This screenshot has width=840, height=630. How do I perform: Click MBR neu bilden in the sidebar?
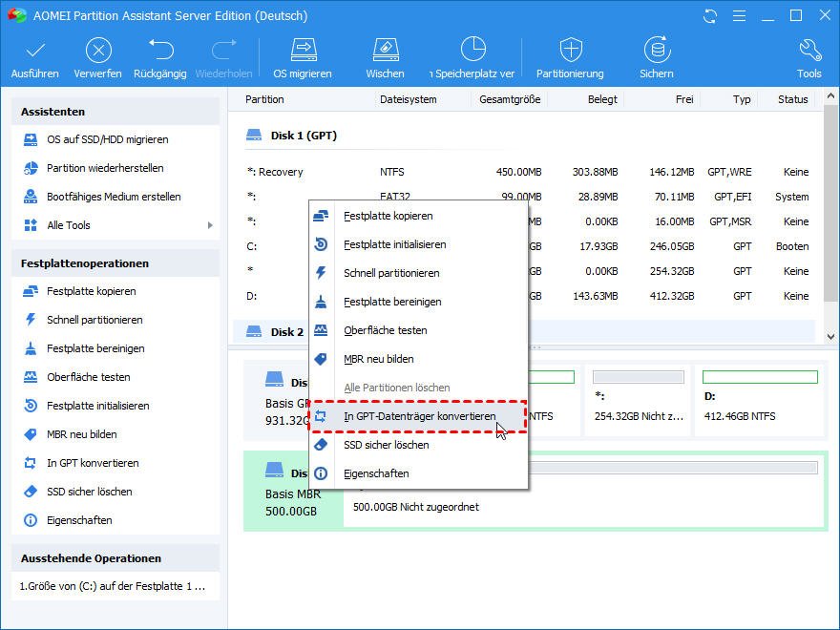[x=81, y=434]
